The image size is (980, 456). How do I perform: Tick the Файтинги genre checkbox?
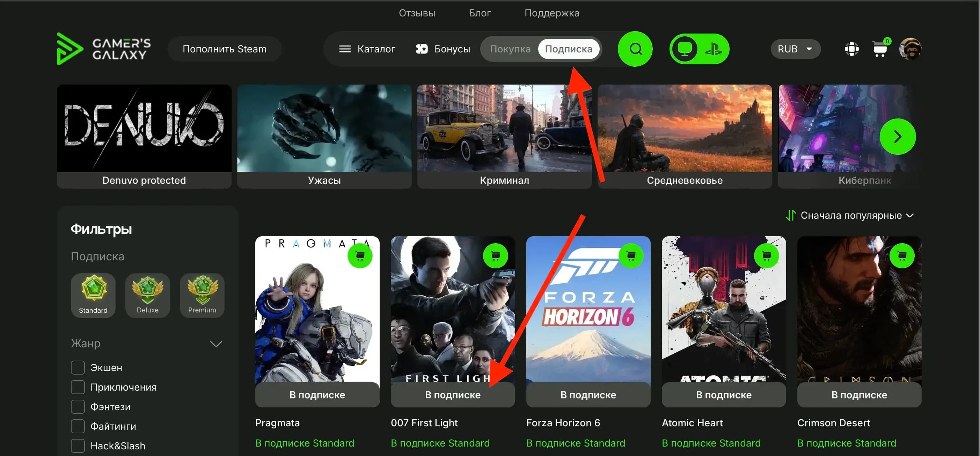pos(78,426)
